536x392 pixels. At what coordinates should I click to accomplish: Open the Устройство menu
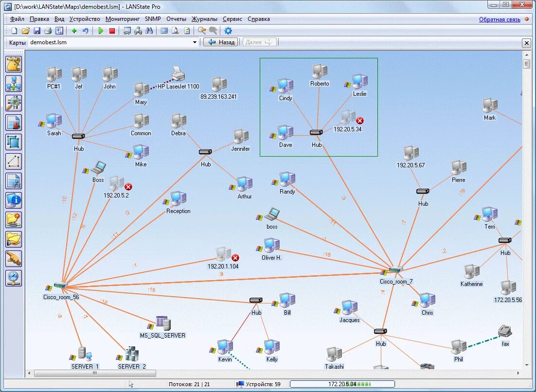pyautogui.click(x=85, y=19)
